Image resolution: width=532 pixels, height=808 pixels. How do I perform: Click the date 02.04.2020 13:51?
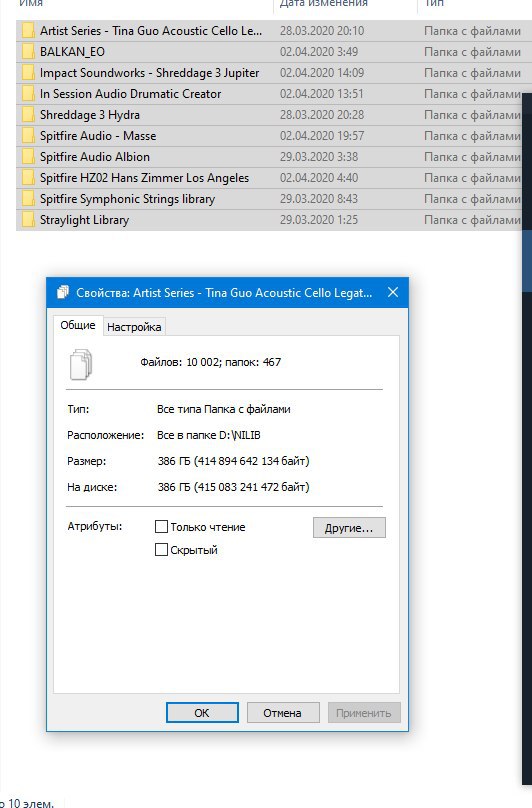point(322,94)
